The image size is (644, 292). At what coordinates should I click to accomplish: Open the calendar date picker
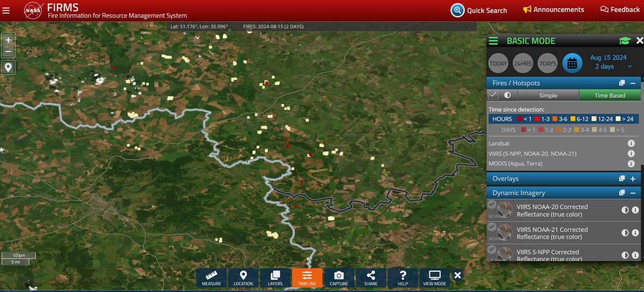tap(572, 63)
